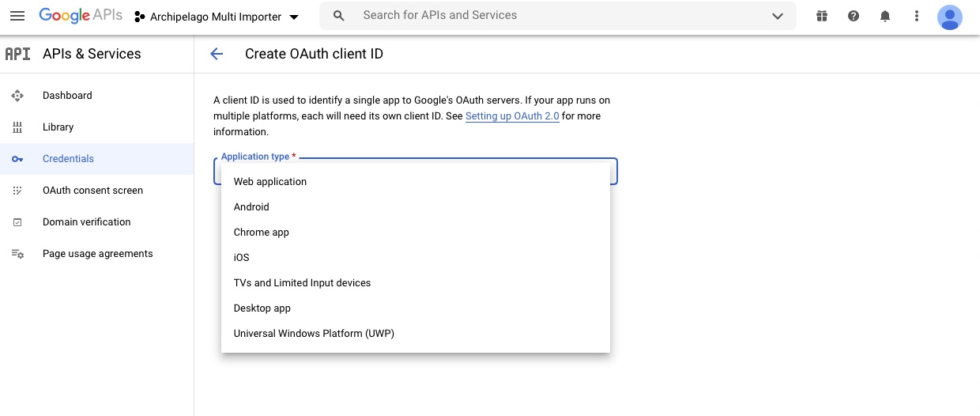Open the help question mark icon
The width and height of the screenshot is (980, 416).
(x=854, y=16)
